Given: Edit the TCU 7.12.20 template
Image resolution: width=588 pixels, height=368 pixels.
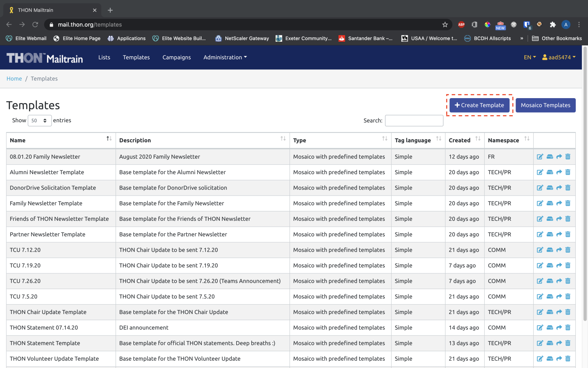Looking at the screenshot, I should pyautogui.click(x=540, y=250).
